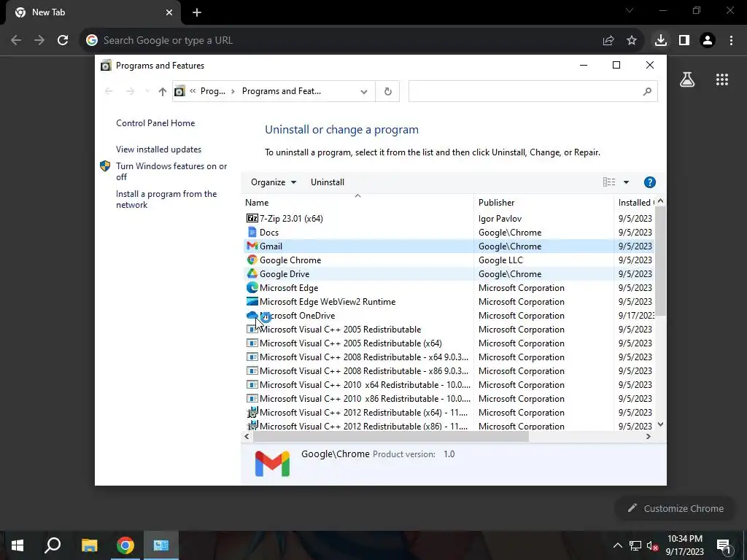Select Microsoft Visual C++ 2005 Redistributable row
The image size is (747, 560).
click(x=449, y=330)
